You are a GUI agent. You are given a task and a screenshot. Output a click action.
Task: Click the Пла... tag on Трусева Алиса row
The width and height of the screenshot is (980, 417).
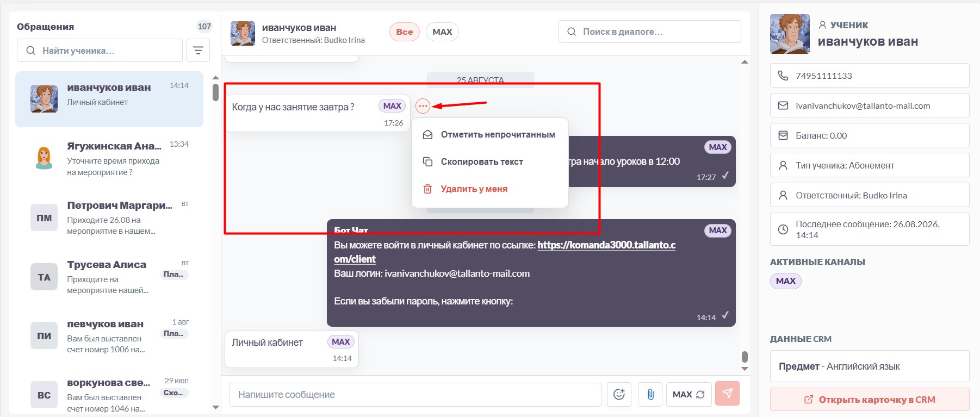coord(175,275)
